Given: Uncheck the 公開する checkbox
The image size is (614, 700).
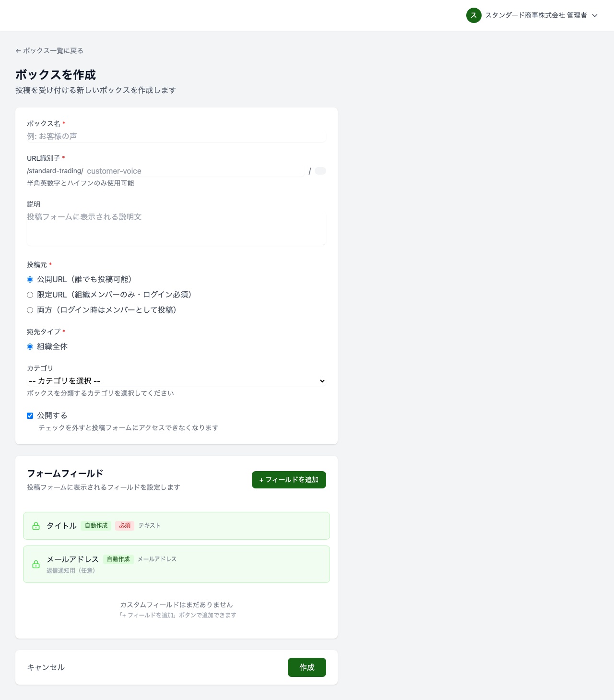Looking at the screenshot, I should click(x=30, y=415).
